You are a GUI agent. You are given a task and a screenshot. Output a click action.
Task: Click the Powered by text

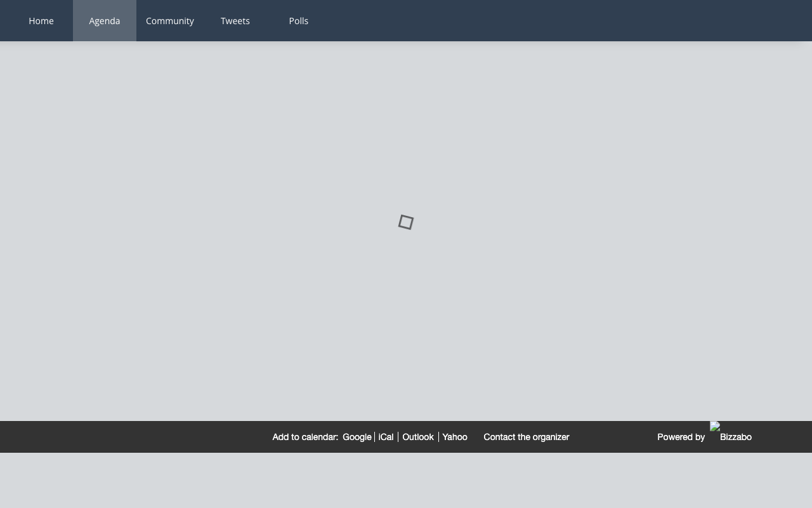click(681, 437)
